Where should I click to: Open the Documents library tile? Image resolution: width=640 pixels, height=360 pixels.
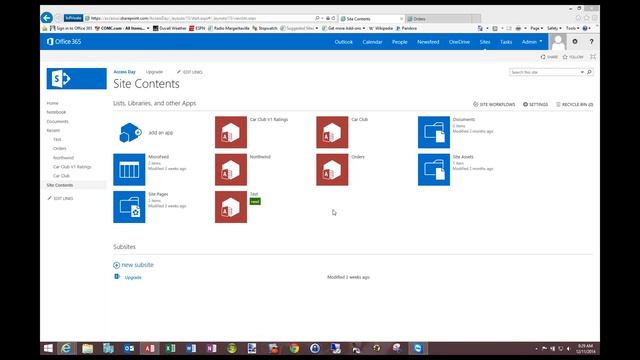[x=434, y=132]
